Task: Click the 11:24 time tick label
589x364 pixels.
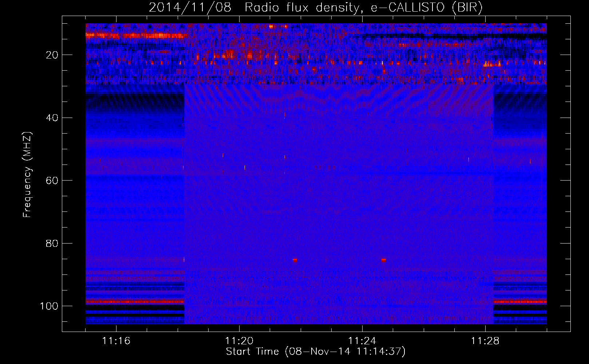Action: point(362,341)
